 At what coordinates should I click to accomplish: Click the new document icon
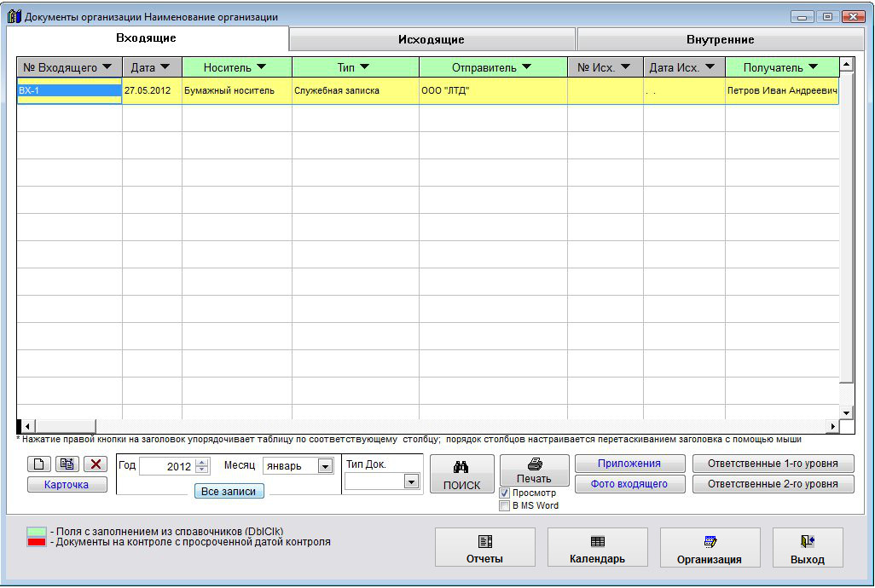[39, 464]
